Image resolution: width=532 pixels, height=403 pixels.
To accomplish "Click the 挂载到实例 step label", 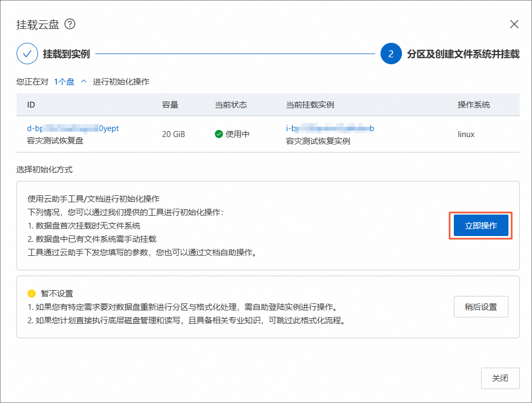I will tap(66, 54).
